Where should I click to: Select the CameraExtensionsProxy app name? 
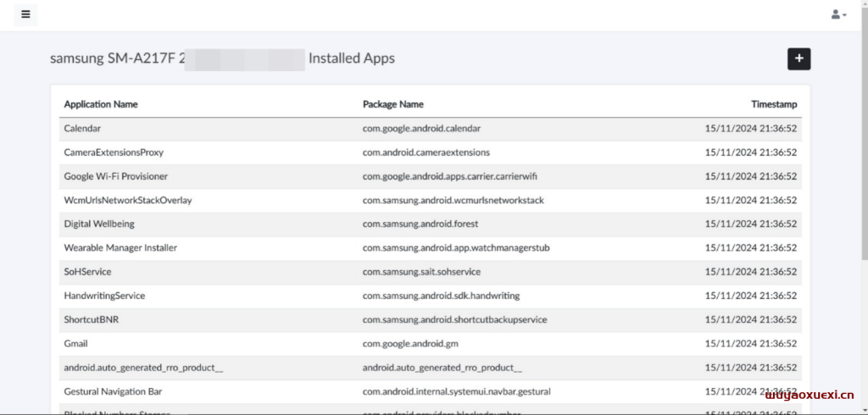114,152
